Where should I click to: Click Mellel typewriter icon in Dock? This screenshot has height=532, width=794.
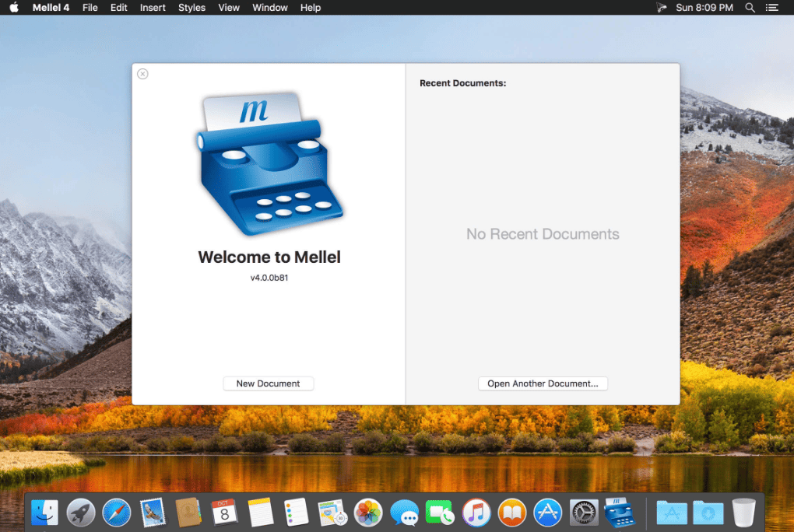[x=620, y=513]
